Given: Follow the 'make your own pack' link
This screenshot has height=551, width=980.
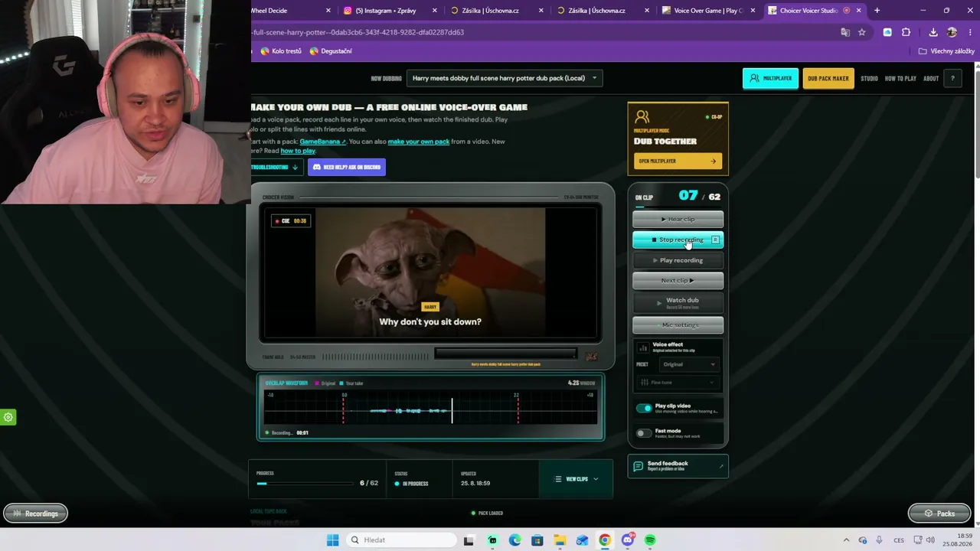Looking at the screenshot, I should [x=418, y=142].
